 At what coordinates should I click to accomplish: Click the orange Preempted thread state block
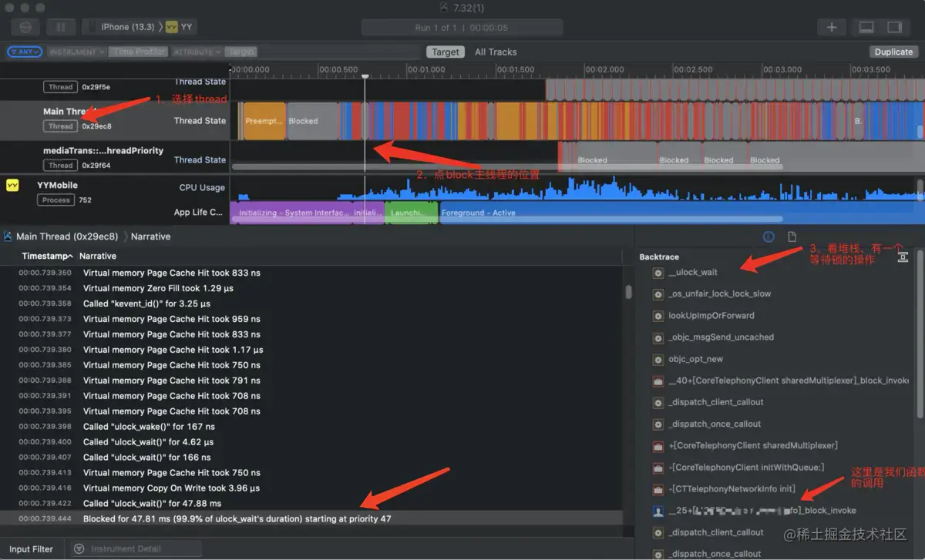[264, 121]
